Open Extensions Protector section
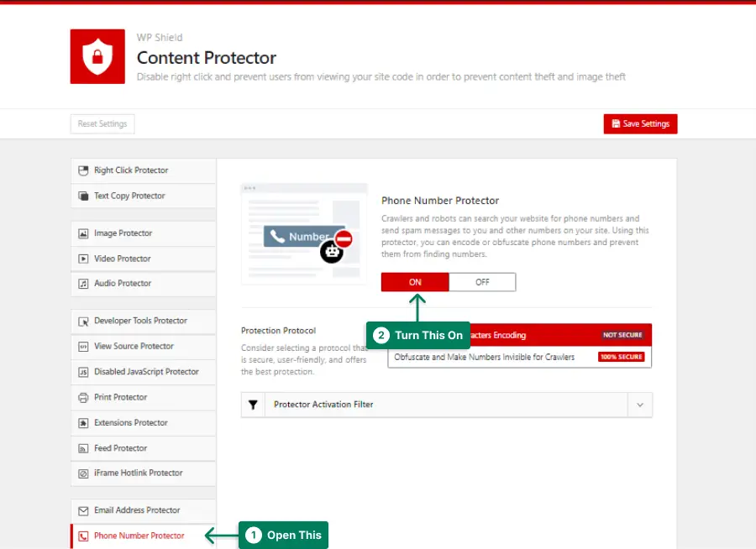Viewport: 756px width, 549px height. tap(143, 423)
